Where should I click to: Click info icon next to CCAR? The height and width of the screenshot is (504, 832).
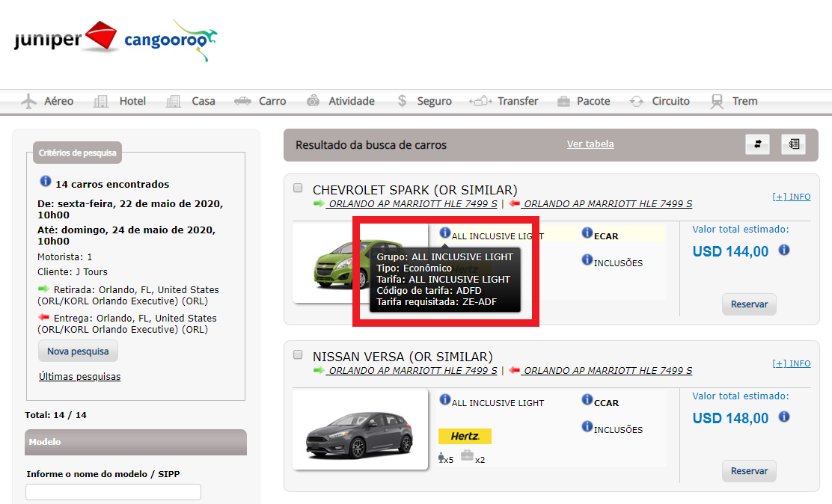[587, 399]
